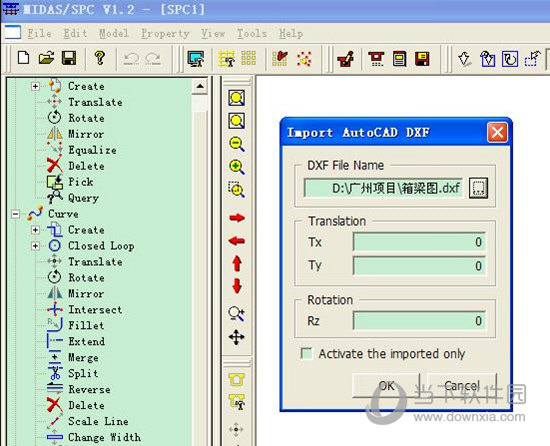Click the four-way pan arrows icon

(236, 337)
